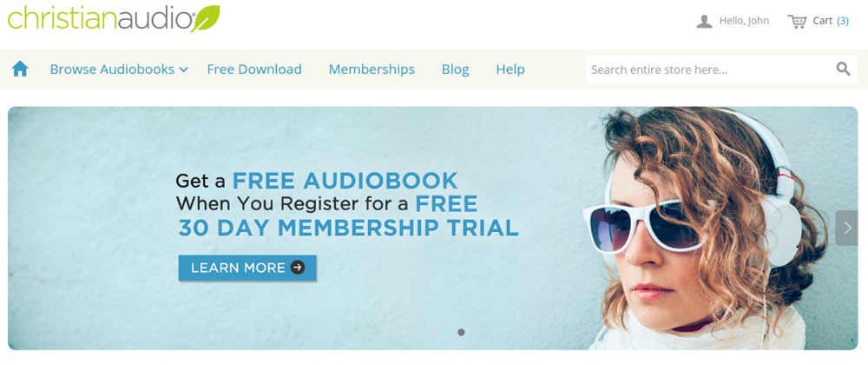
Task: Expand the Browse Audiobooks dropdown chevron
Action: coord(184,70)
